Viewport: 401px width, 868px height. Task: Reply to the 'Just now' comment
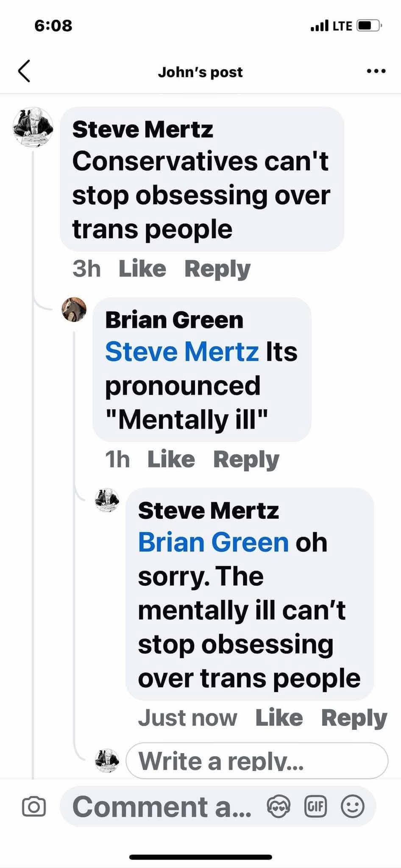point(354,718)
